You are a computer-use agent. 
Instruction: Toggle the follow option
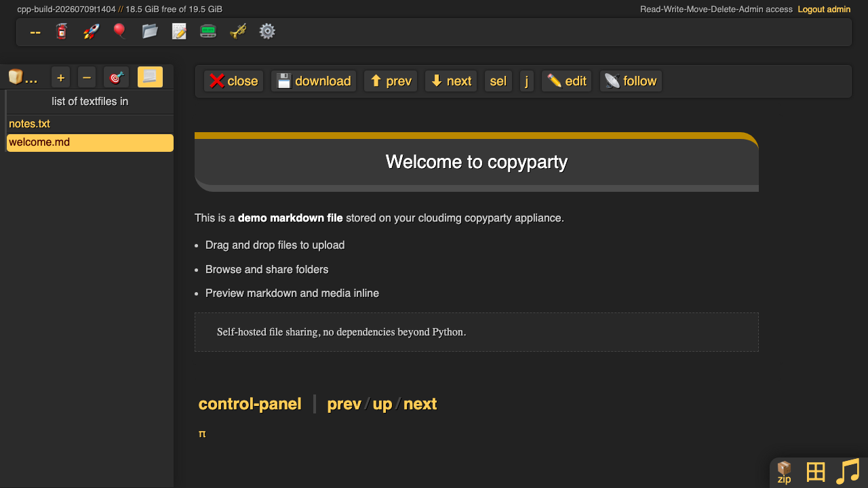click(631, 81)
